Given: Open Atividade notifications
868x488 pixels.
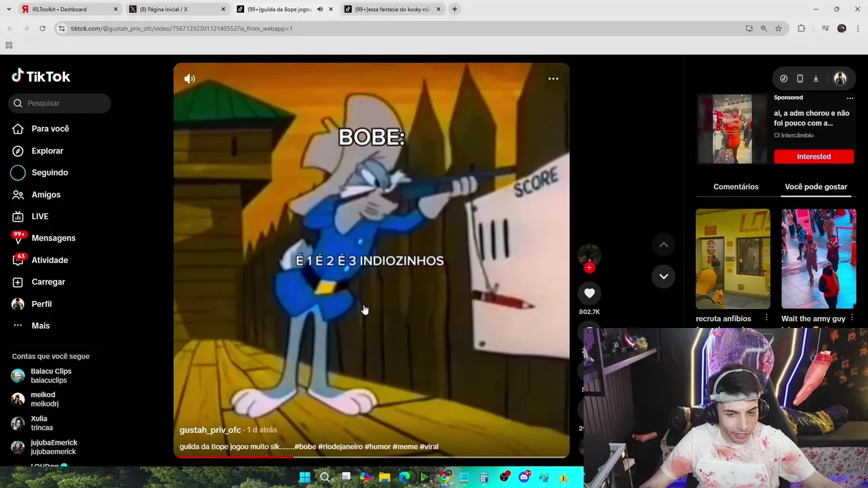Looking at the screenshot, I should click(40, 260).
